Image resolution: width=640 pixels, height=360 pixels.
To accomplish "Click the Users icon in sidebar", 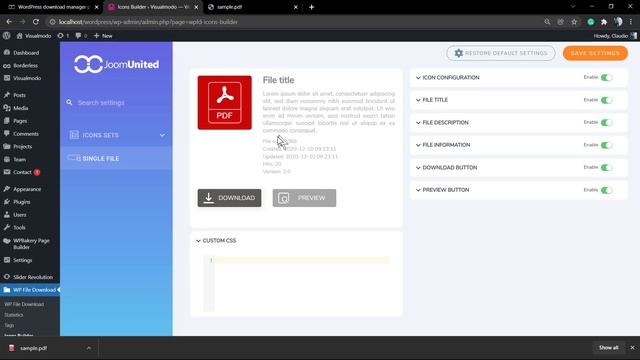I will pyautogui.click(x=7, y=214).
